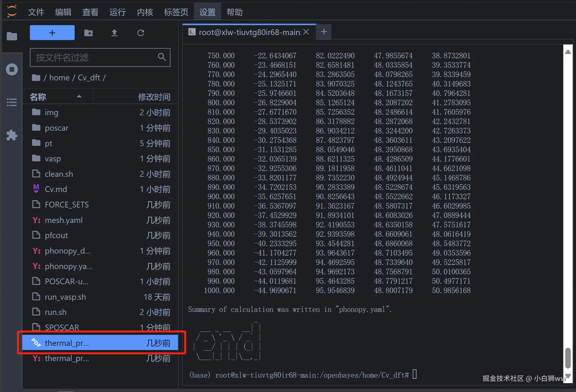Open the 设置 menu
The image size is (576, 392).
[207, 12]
